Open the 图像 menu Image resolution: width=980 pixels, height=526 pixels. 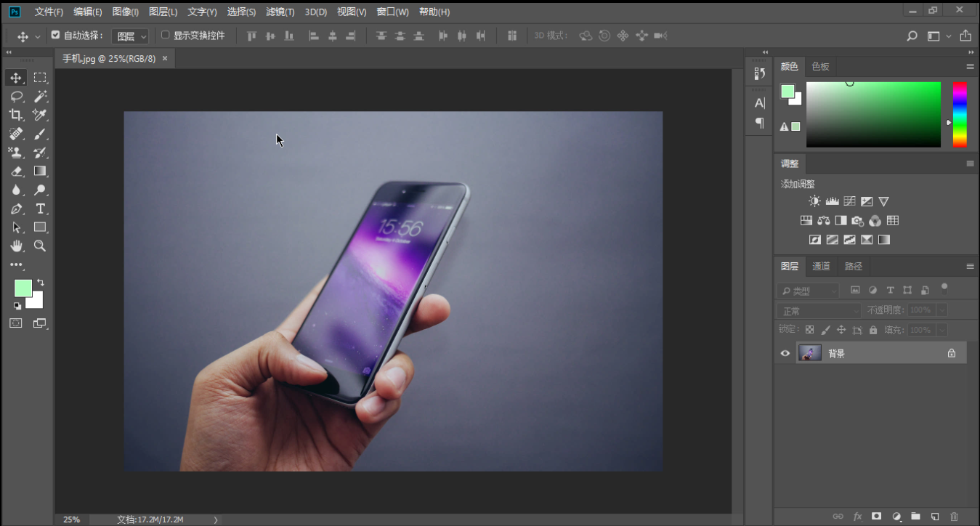click(126, 12)
